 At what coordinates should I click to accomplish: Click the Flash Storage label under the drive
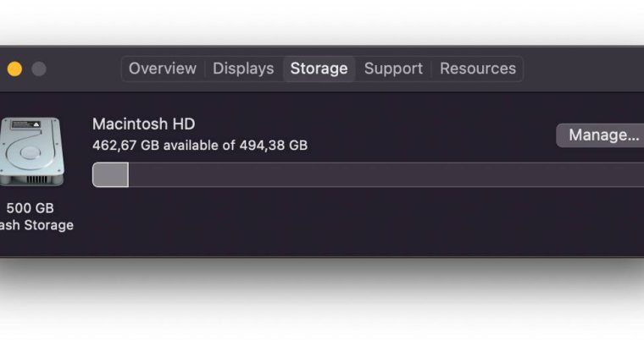pyautogui.click(x=36, y=225)
